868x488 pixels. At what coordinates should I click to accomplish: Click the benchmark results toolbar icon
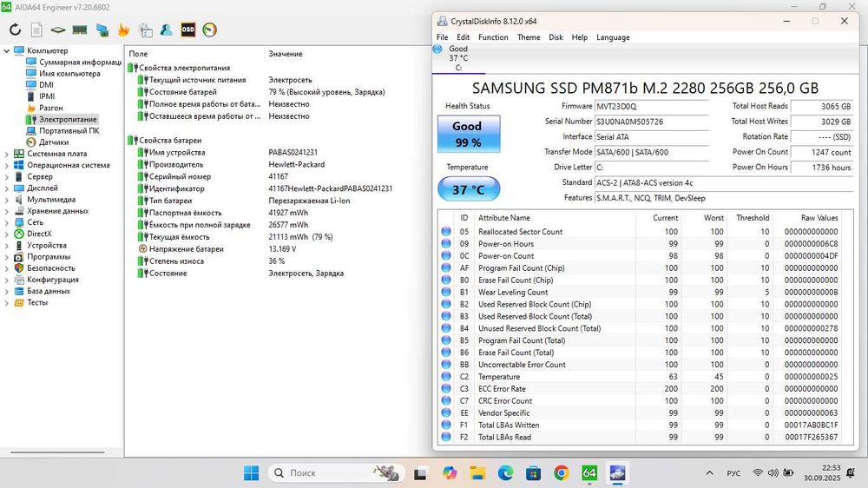(x=146, y=30)
